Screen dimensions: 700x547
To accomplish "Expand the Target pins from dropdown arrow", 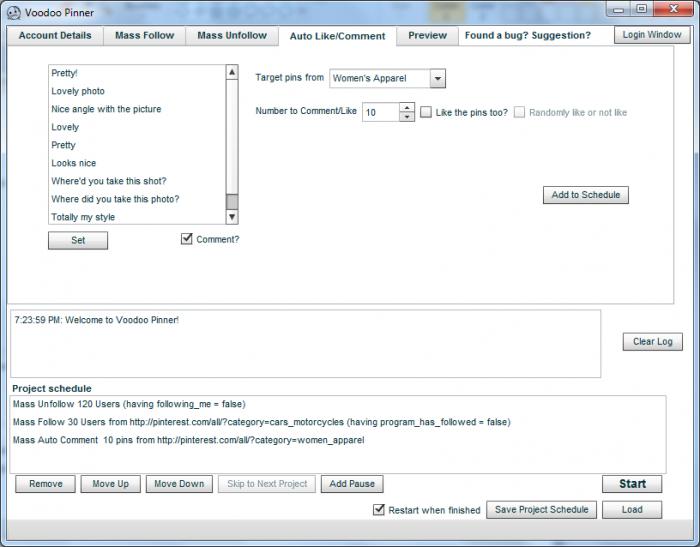I will click(438, 79).
